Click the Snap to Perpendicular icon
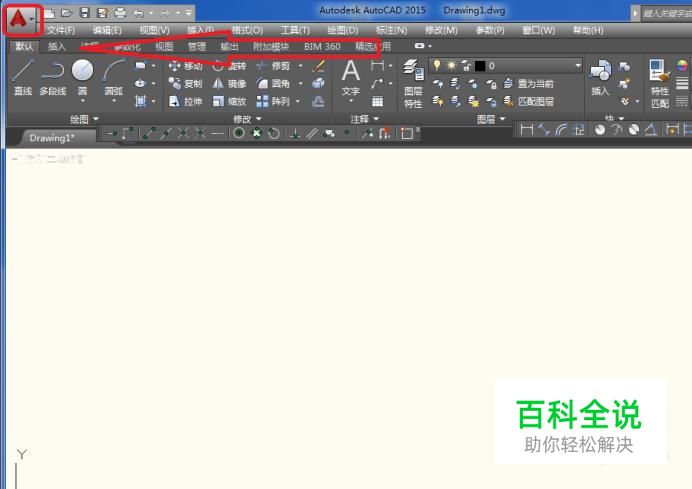The width and height of the screenshot is (692, 489). [295, 133]
